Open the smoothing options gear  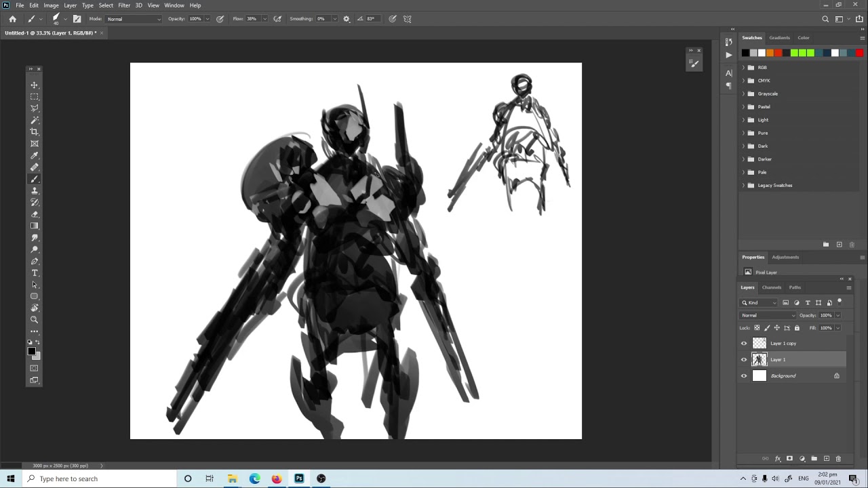347,19
